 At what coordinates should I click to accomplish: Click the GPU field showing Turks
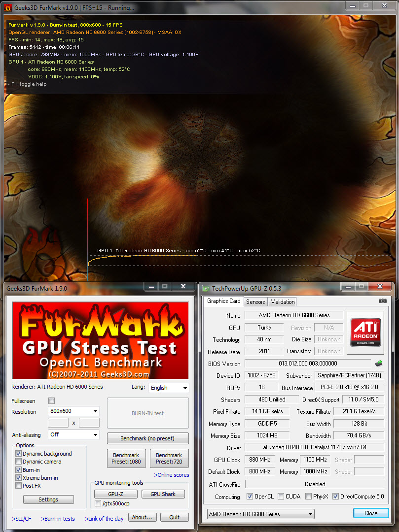pyautogui.click(x=264, y=328)
